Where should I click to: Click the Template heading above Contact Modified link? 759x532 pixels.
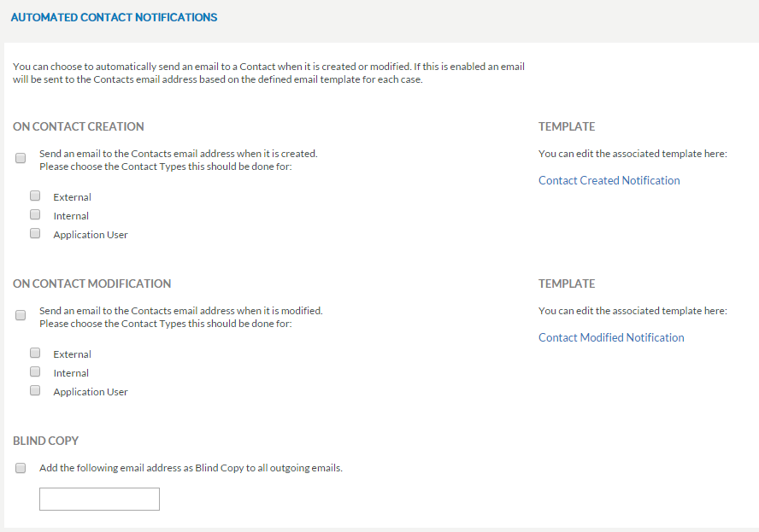point(567,284)
